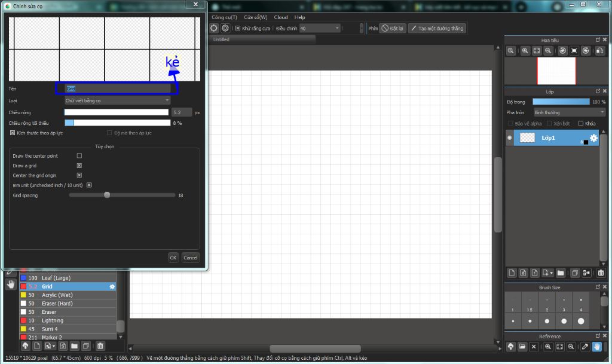
Task: Hide Lớp1 layer visibility dot
Action: pyautogui.click(x=509, y=137)
